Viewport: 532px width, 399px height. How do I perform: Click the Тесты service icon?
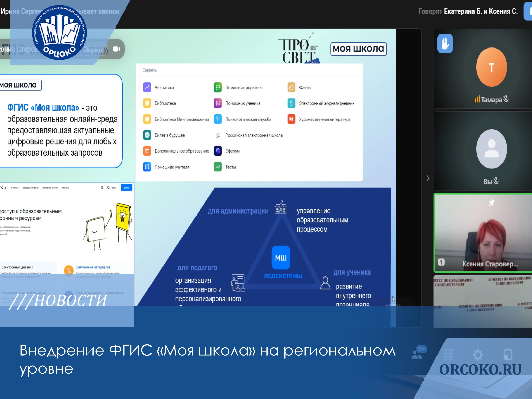coord(218,167)
